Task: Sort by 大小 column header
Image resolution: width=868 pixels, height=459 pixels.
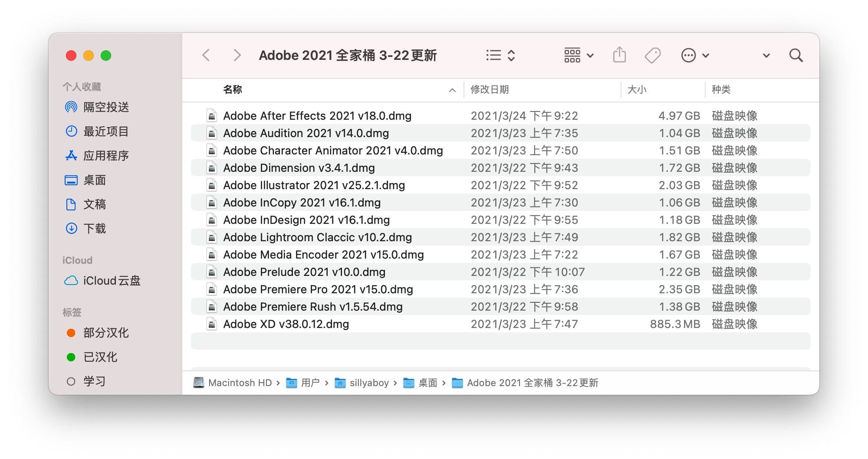Action: tap(637, 90)
